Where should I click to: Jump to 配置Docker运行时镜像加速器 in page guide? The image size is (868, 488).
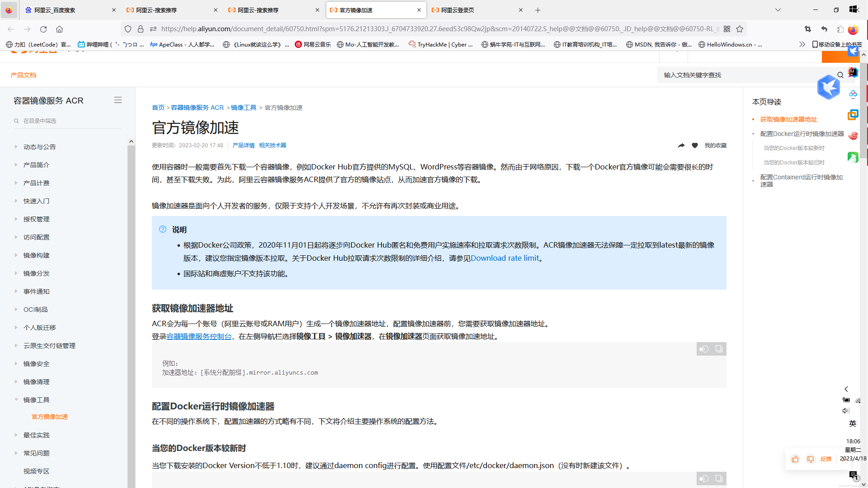802,134
